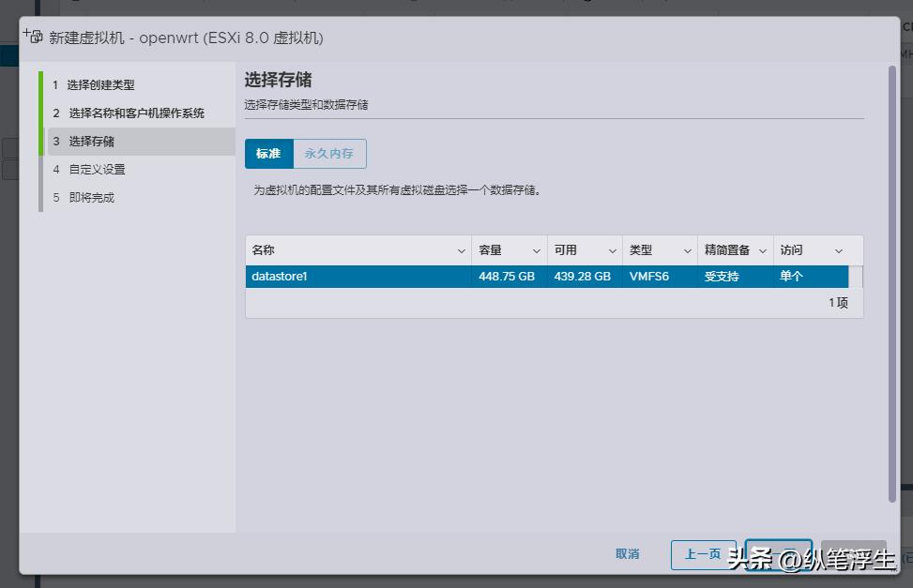Click the dialog's vertical scrollbar
The image size is (913, 588).
pos(891,281)
